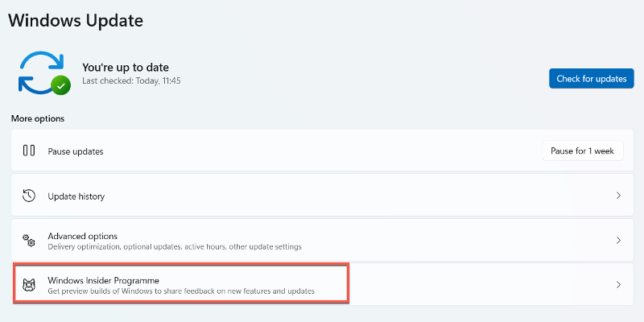Viewport: 644px width, 322px height.
Task: Click the Update history clock icon
Action: 29,196
